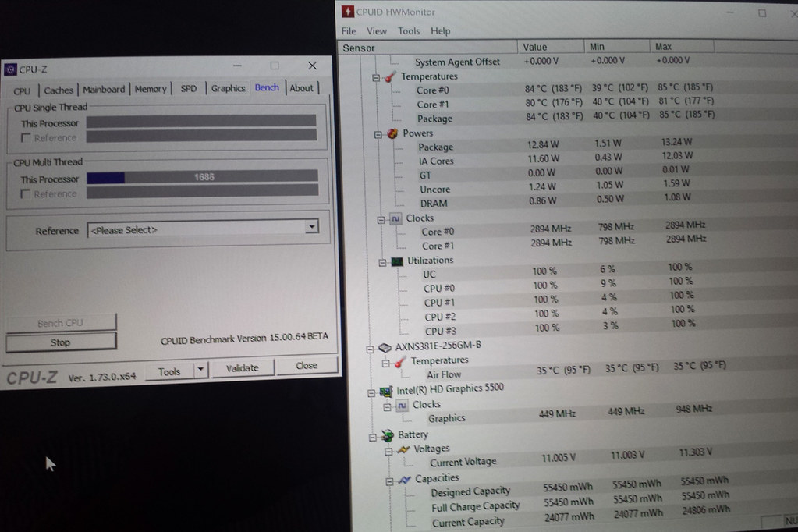Click Multi Thread This Processor progress bar
Screen dimensions: 798x532
coord(203,176)
